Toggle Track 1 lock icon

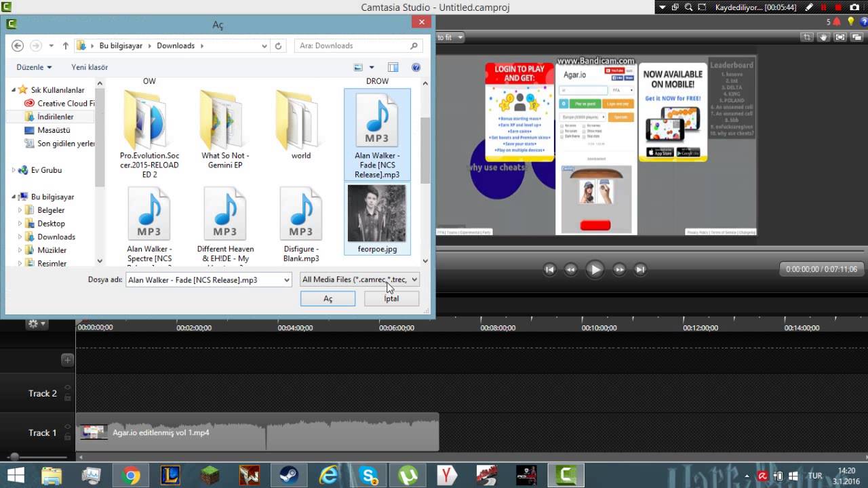[67, 436]
